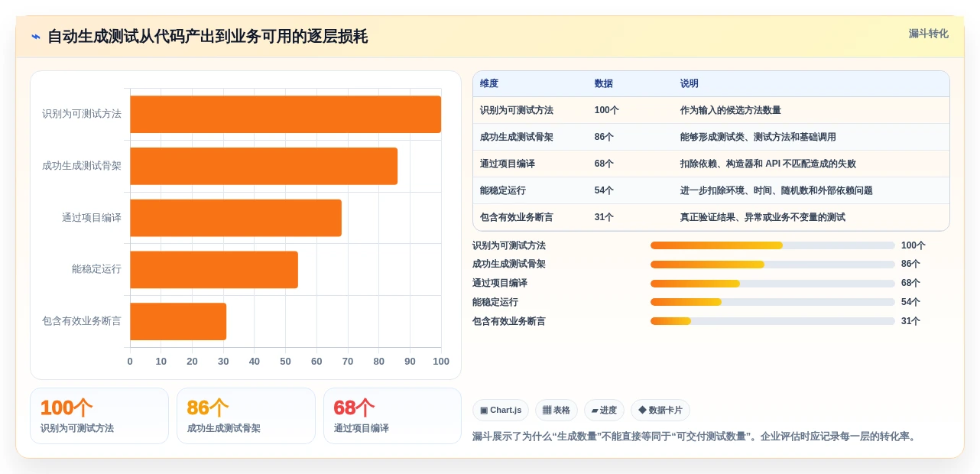
Task: Select the Chart.js tag chip
Action: [501, 411]
